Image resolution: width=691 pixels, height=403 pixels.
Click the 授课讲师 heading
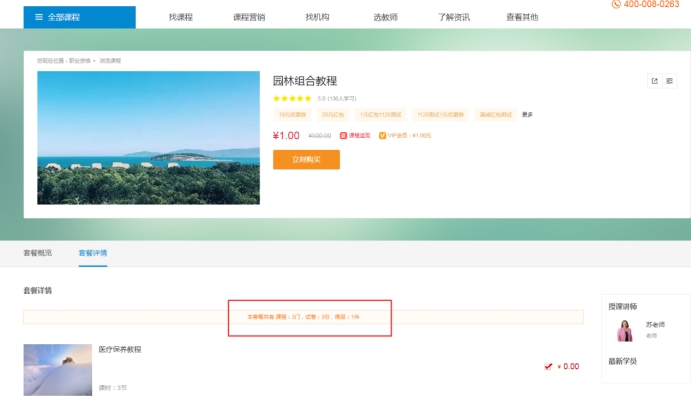(623, 306)
